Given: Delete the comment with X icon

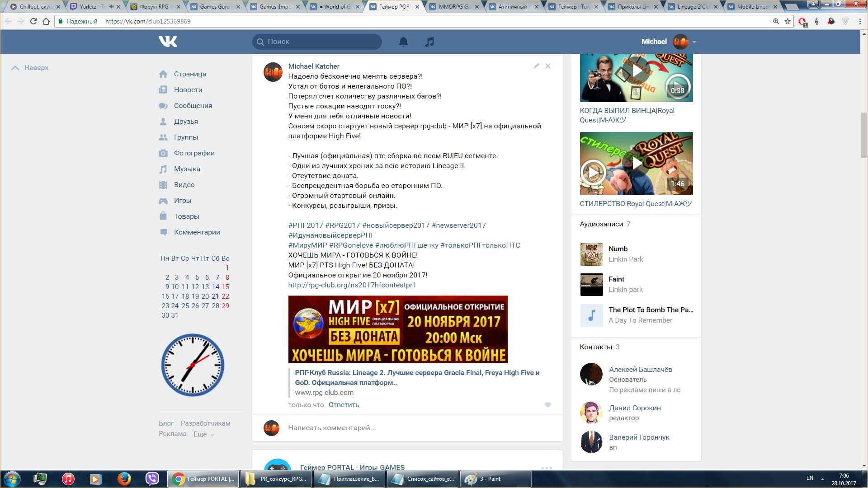Looking at the screenshot, I should click(x=548, y=66).
